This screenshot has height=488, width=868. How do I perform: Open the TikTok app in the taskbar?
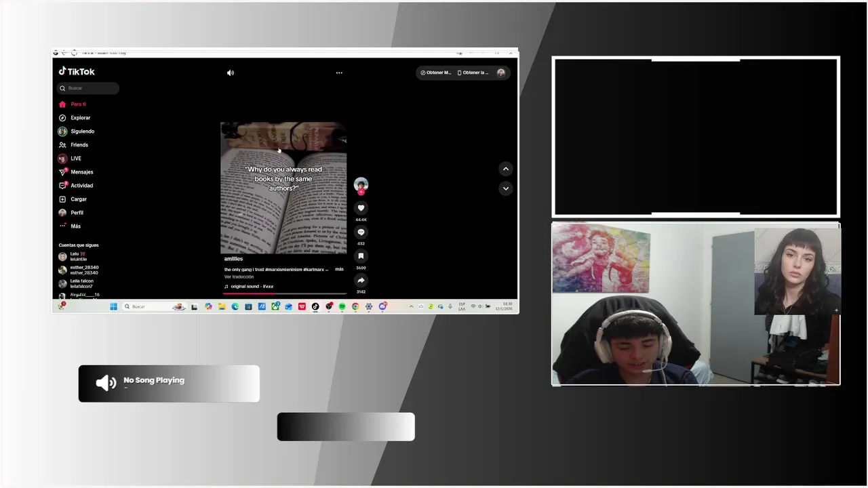pyautogui.click(x=315, y=306)
